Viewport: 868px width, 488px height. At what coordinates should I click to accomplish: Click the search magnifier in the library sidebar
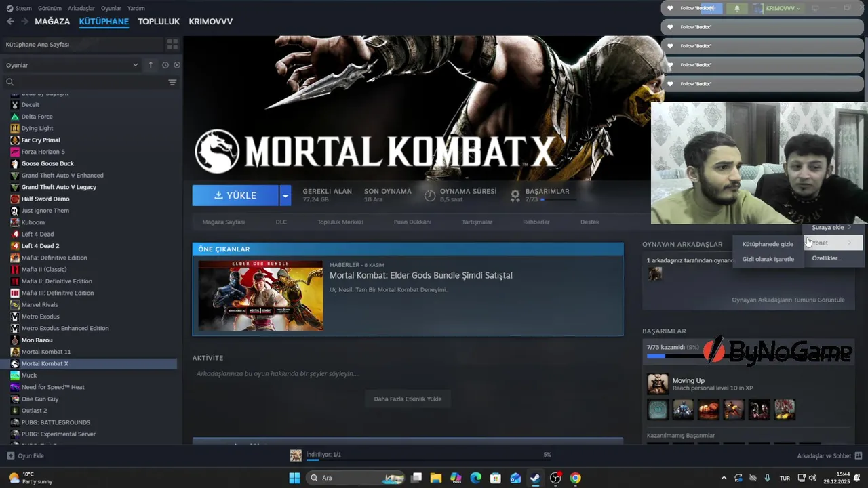(x=9, y=82)
